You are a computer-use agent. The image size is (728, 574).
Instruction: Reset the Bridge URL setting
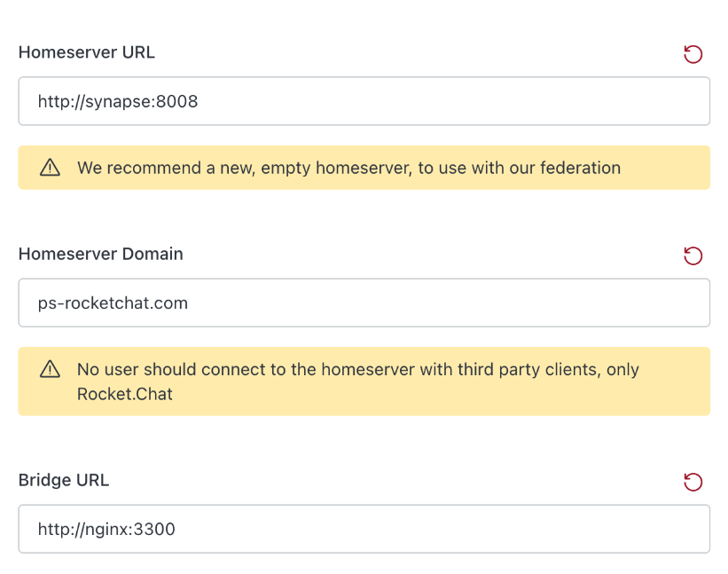693,482
